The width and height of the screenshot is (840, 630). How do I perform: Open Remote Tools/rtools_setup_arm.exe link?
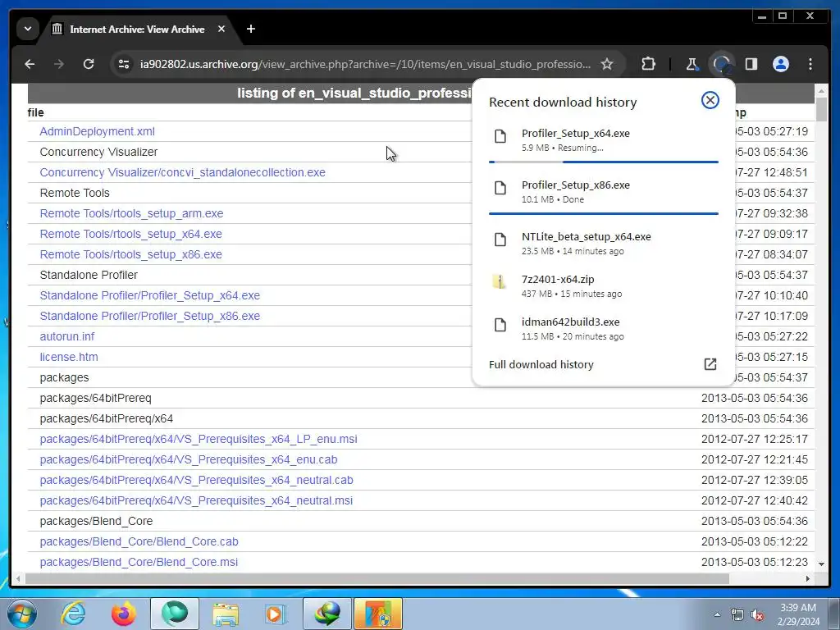point(131,213)
